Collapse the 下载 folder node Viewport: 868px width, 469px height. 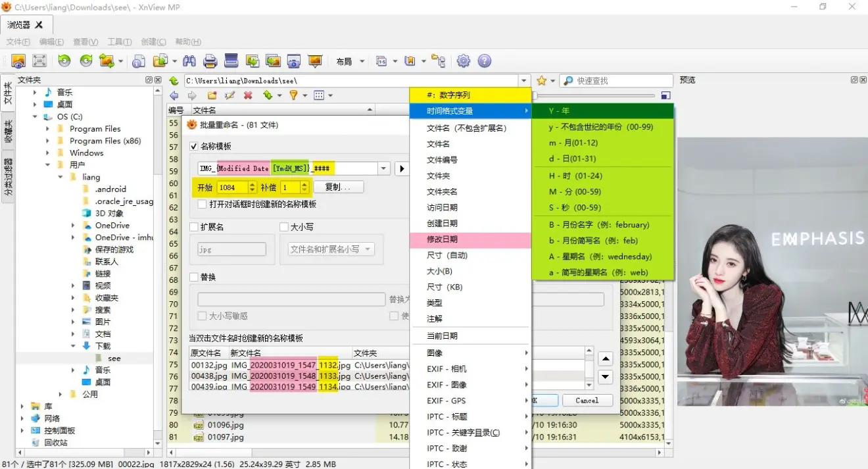pos(74,346)
